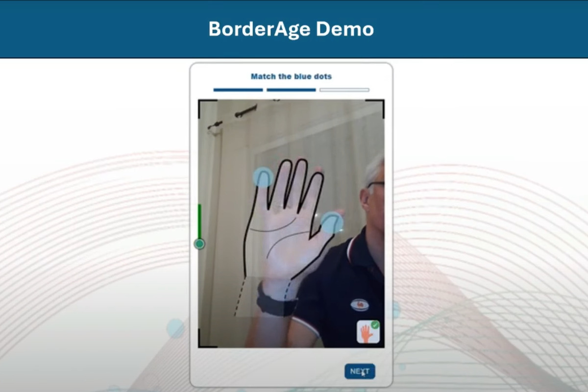Click the empty third progress segment
This screenshot has width=588, height=392.
pos(344,90)
